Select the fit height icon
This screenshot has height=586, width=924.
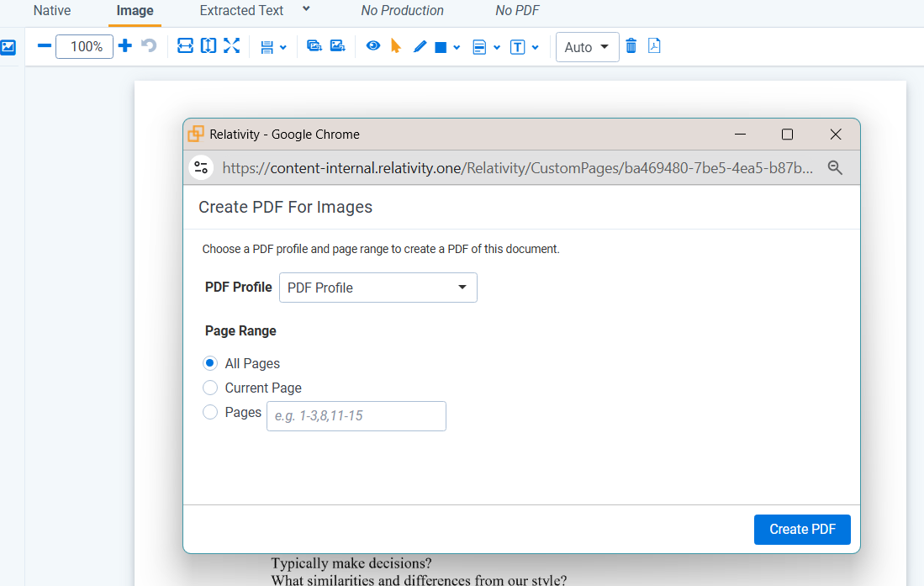[x=208, y=46]
